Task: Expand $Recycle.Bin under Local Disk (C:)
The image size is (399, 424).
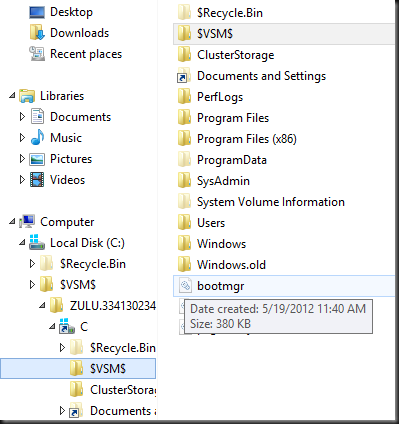Action: click(x=32, y=264)
